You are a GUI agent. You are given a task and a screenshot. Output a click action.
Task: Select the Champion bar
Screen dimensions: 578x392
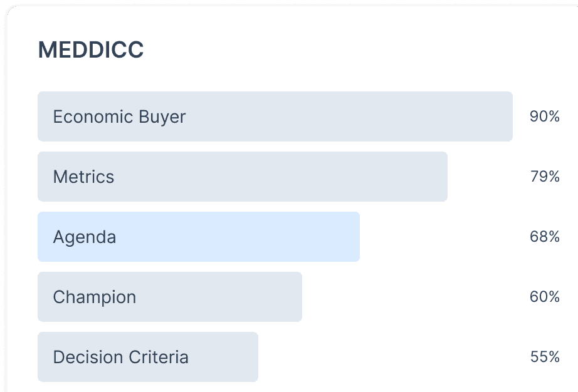tap(219, 297)
